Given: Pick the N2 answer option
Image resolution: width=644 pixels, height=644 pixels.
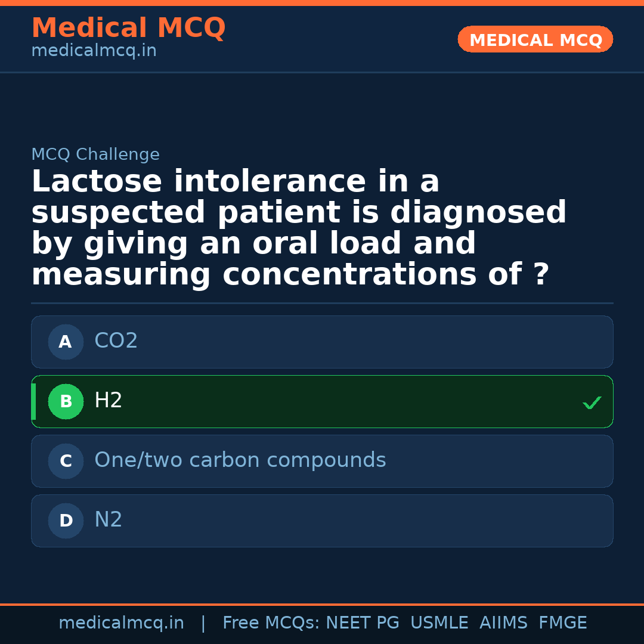Looking at the screenshot, I should coord(109,520).
